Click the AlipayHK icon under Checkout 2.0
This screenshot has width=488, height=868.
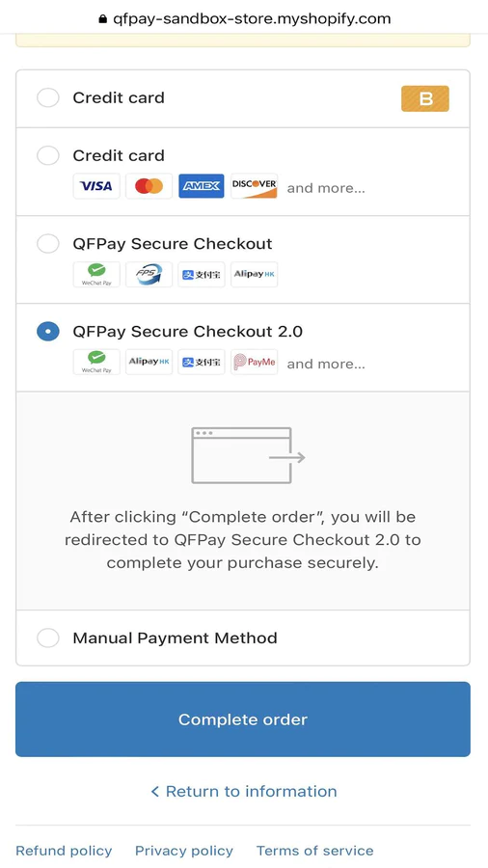(x=149, y=362)
